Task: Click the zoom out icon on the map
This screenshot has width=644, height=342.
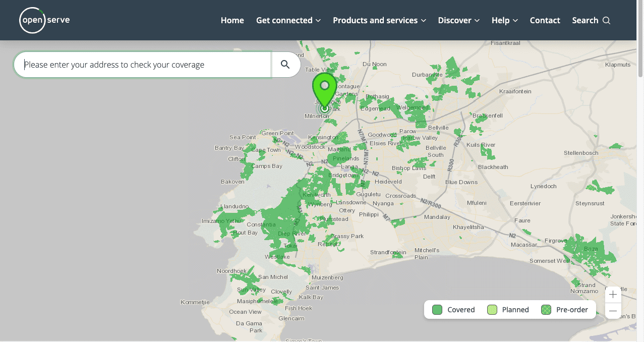Action: pos(613,311)
